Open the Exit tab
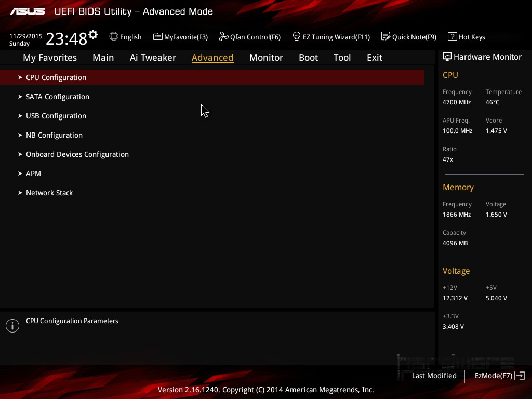 [375, 58]
